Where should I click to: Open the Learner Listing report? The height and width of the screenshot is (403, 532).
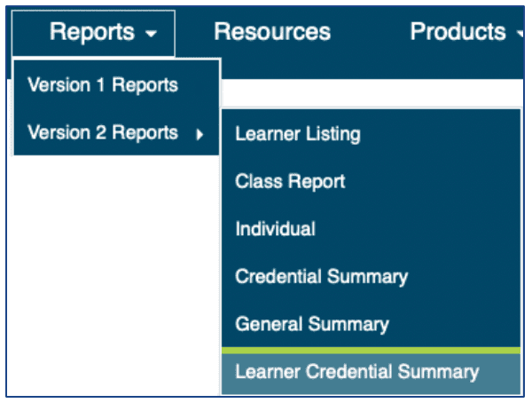pos(297,135)
